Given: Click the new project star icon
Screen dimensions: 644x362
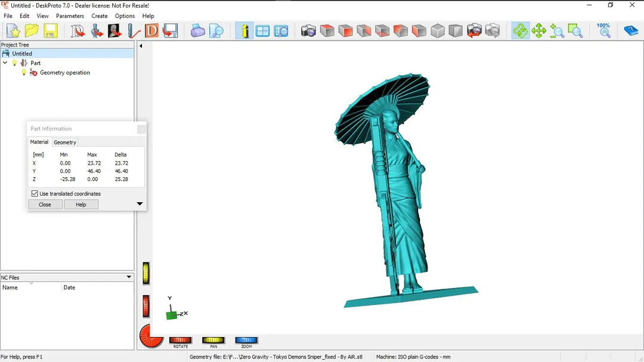Looking at the screenshot, I should coord(13,31).
